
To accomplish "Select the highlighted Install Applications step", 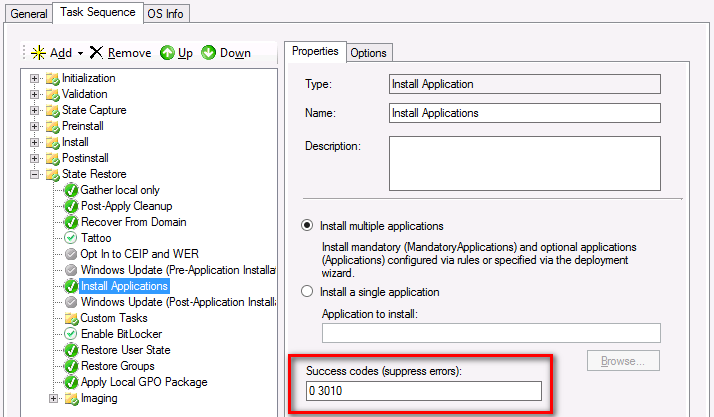I will click(124, 286).
